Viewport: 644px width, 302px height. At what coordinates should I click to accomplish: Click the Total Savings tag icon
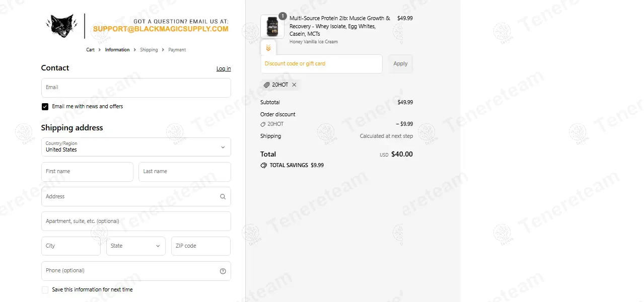[263, 165]
